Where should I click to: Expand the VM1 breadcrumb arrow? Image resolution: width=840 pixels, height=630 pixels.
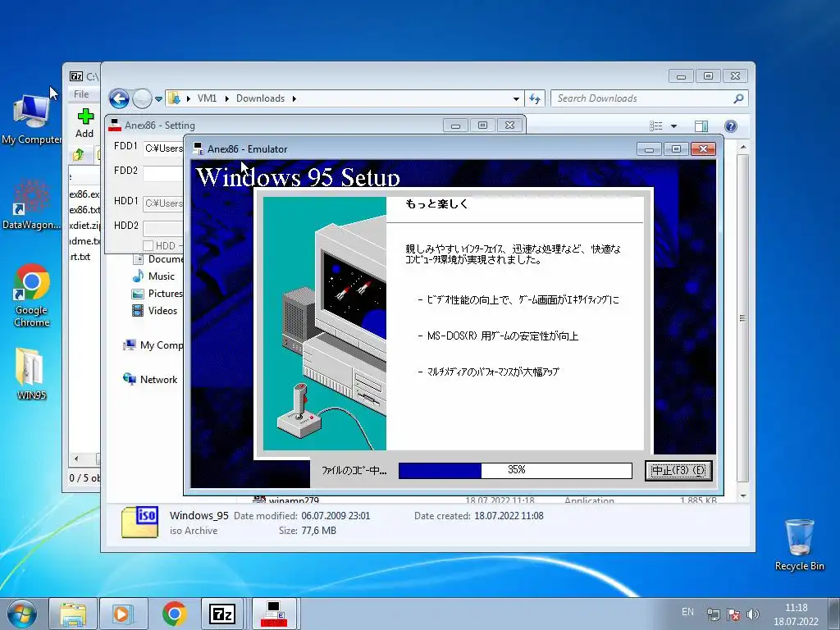[226, 98]
